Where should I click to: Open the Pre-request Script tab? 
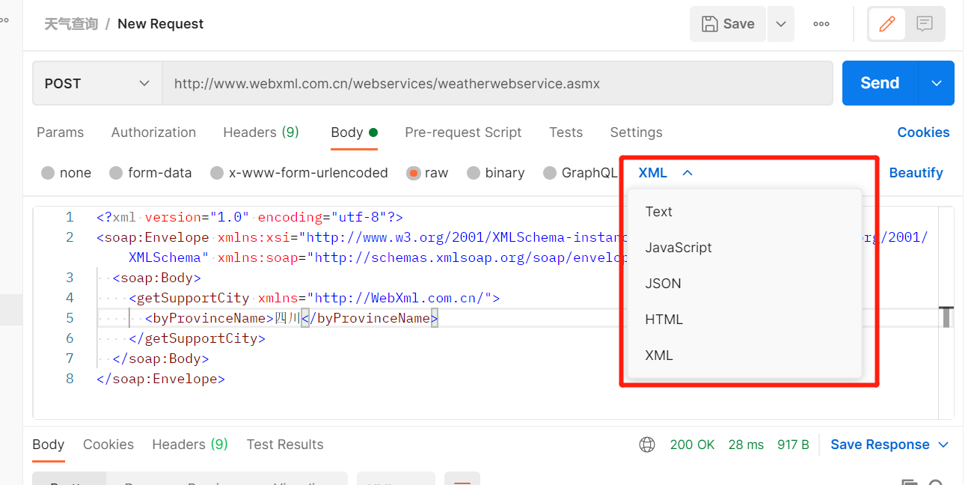click(x=463, y=132)
